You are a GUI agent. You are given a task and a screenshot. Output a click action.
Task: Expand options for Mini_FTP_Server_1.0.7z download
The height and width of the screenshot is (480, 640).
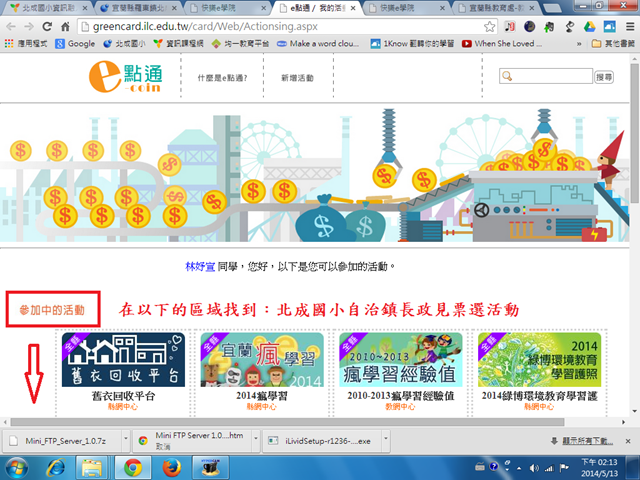(120, 440)
